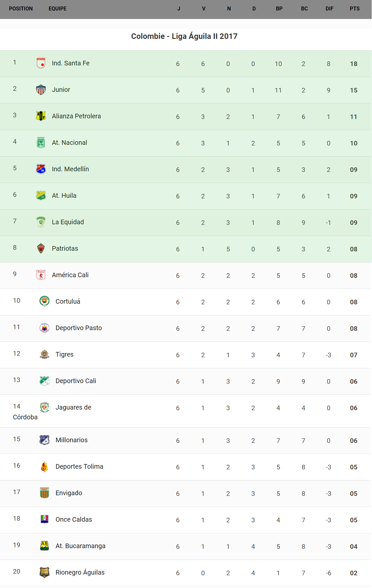Click the Millonarios club crest

coord(44,440)
